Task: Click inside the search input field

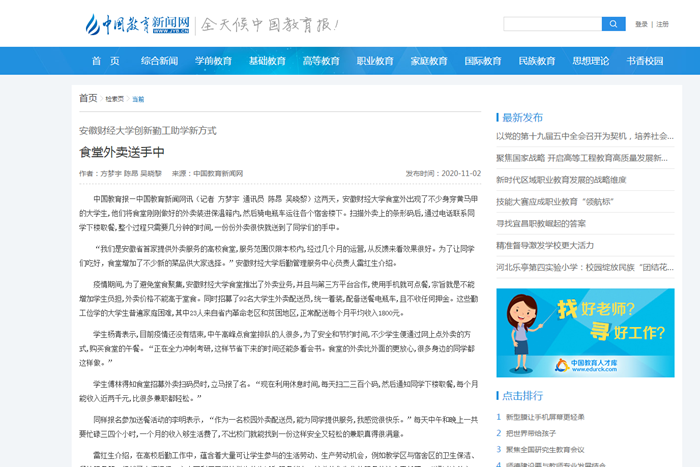Action: pyautogui.click(x=551, y=24)
